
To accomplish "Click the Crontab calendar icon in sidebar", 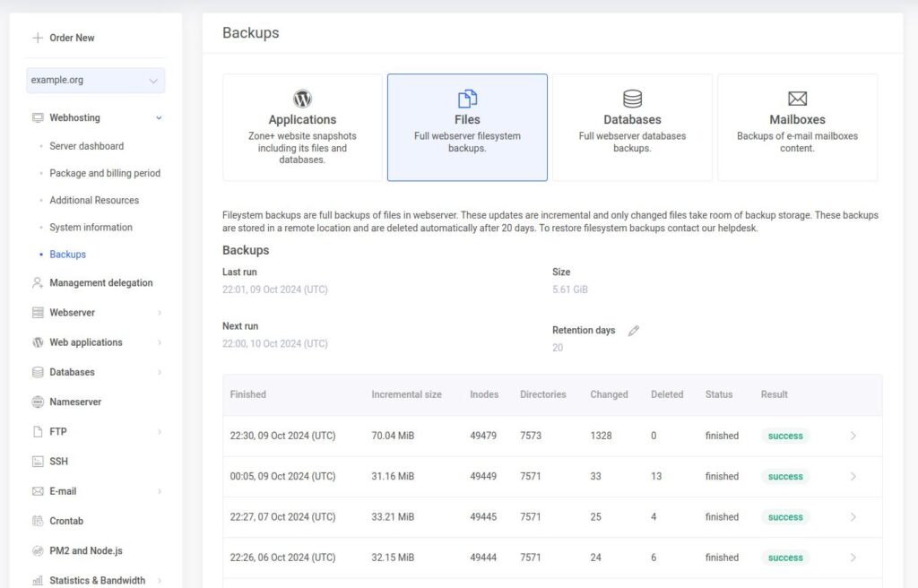I will (38, 521).
